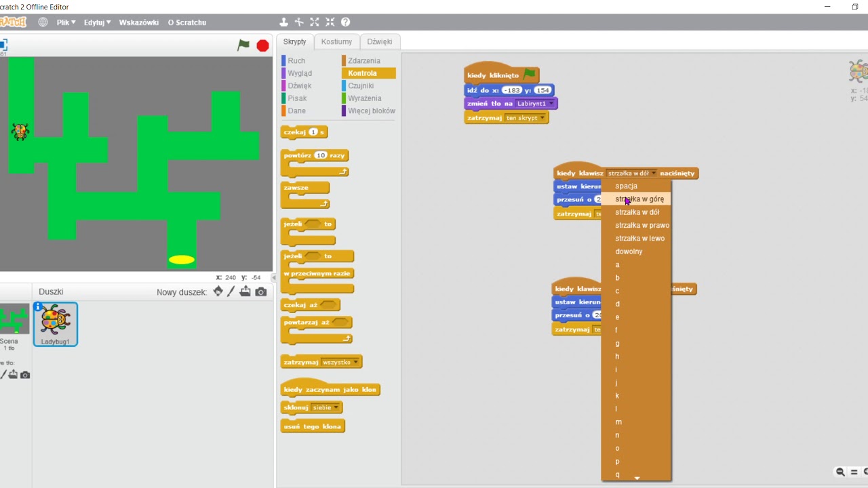868x488 pixels.
Task: Choose key 'a' from list
Action: click(636, 264)
